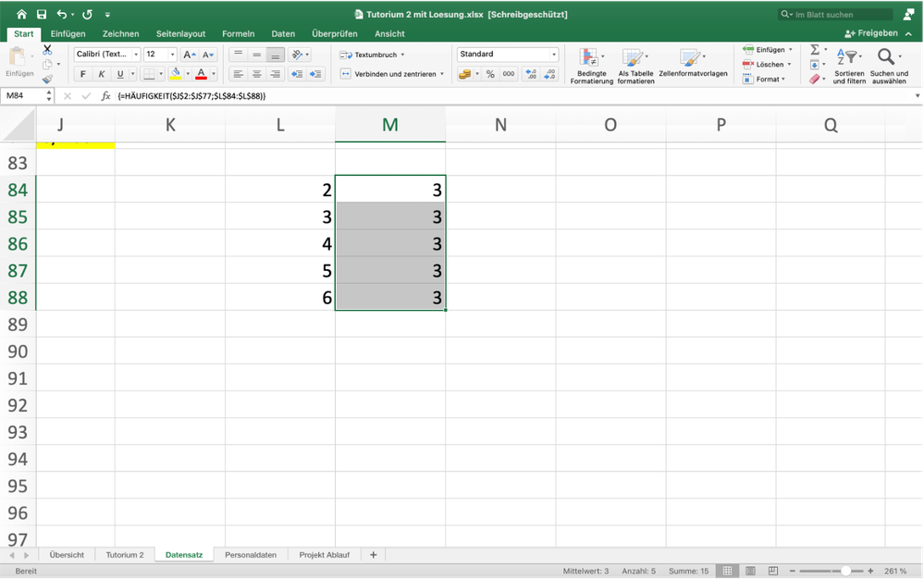Align cell content to vertical middle
924x579 pixels.
(x=257, y=55)
